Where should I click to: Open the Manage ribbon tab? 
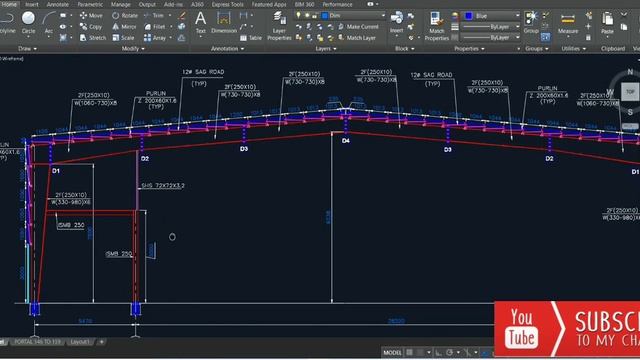[120, 4]
